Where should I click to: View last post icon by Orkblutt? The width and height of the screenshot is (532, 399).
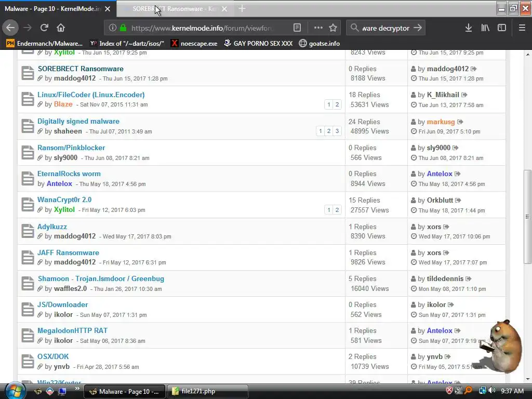tap(458, 200)
